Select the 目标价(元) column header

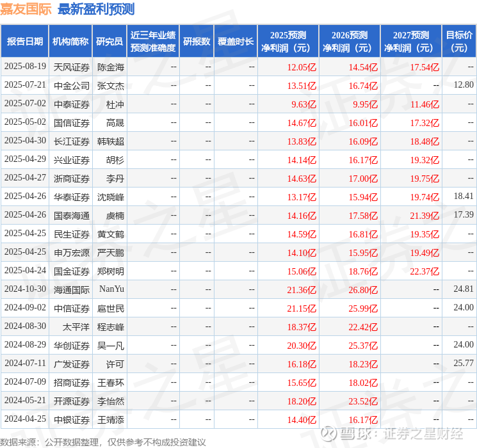[x=459, y=42]
